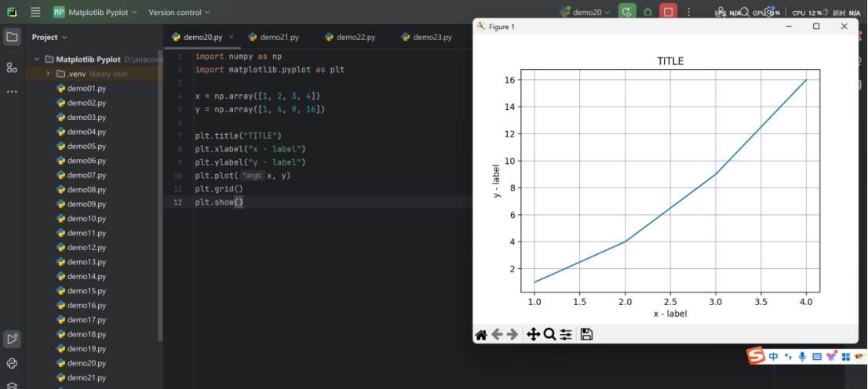
Task: Switch to the demo23.py editor tab
Action: [x=426, y=37]
